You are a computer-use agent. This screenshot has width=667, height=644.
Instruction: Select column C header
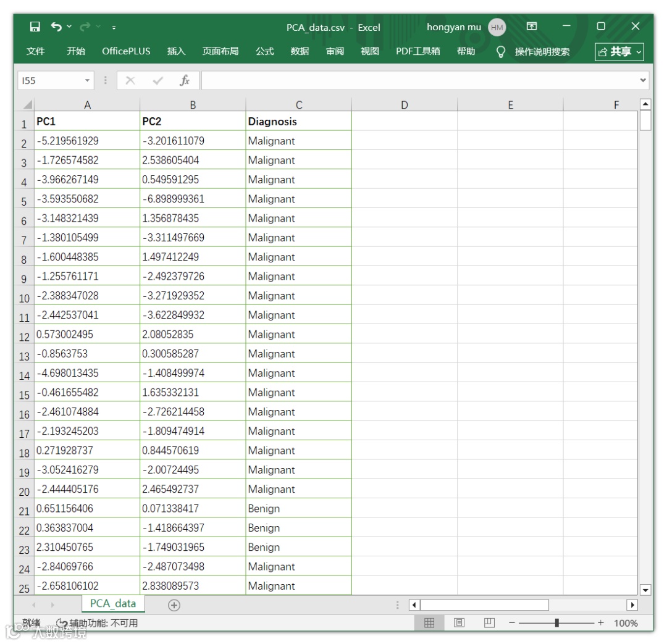click(299, 104)
